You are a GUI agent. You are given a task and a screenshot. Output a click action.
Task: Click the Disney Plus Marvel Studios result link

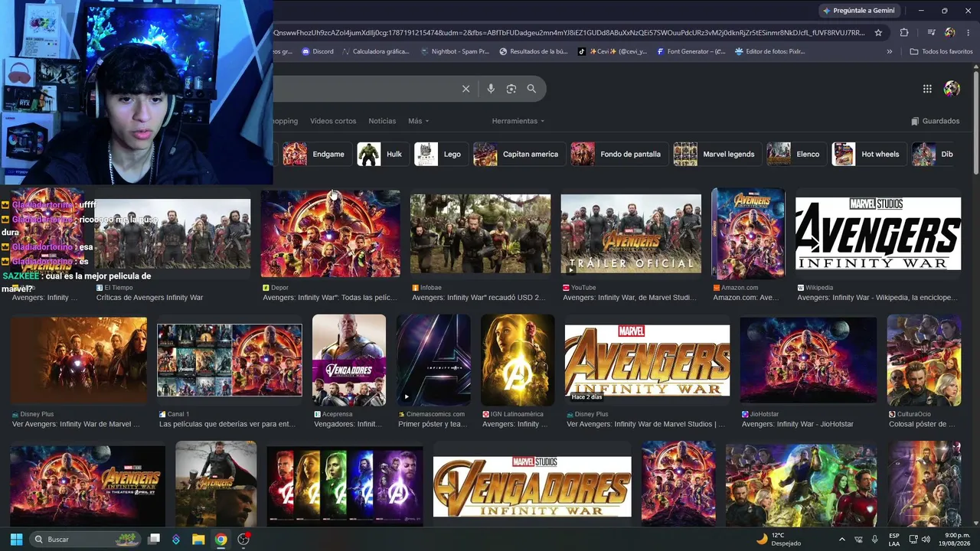pyautogui.click(x=645, y=424)
